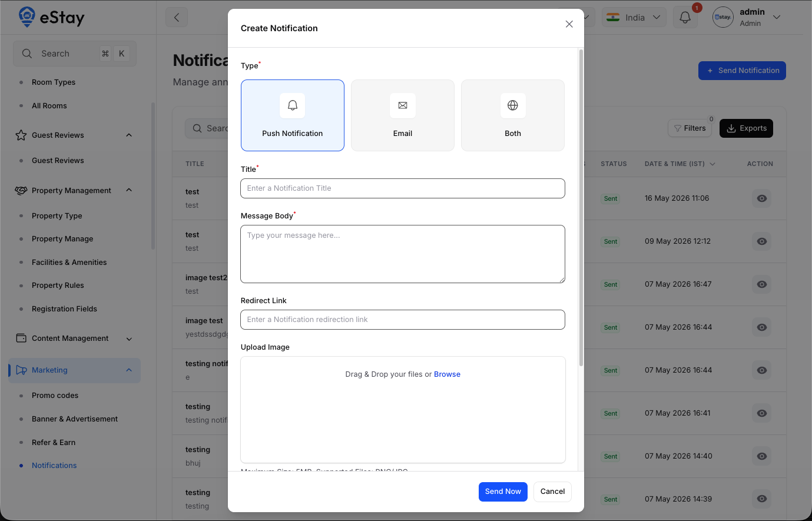Screen dimensions: 812x521
Task: Click the Sent status on 16 May row
Action: tap(611, 199)
